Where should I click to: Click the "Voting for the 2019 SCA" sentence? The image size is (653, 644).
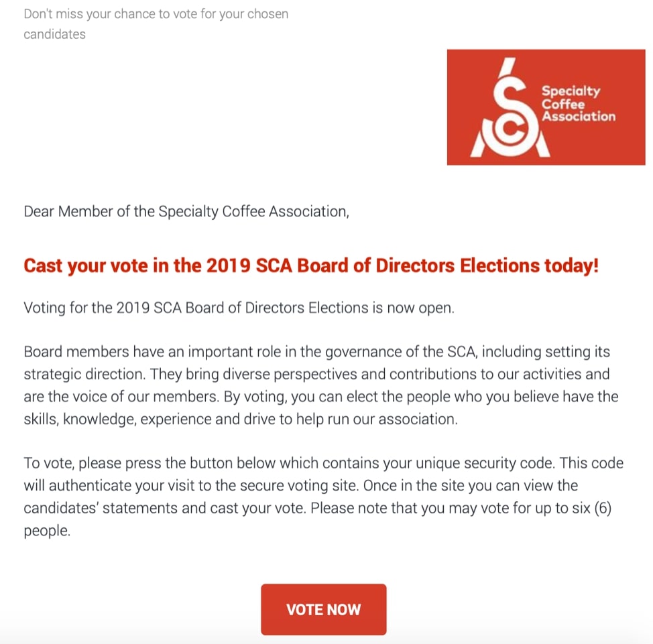pos(239,308)
